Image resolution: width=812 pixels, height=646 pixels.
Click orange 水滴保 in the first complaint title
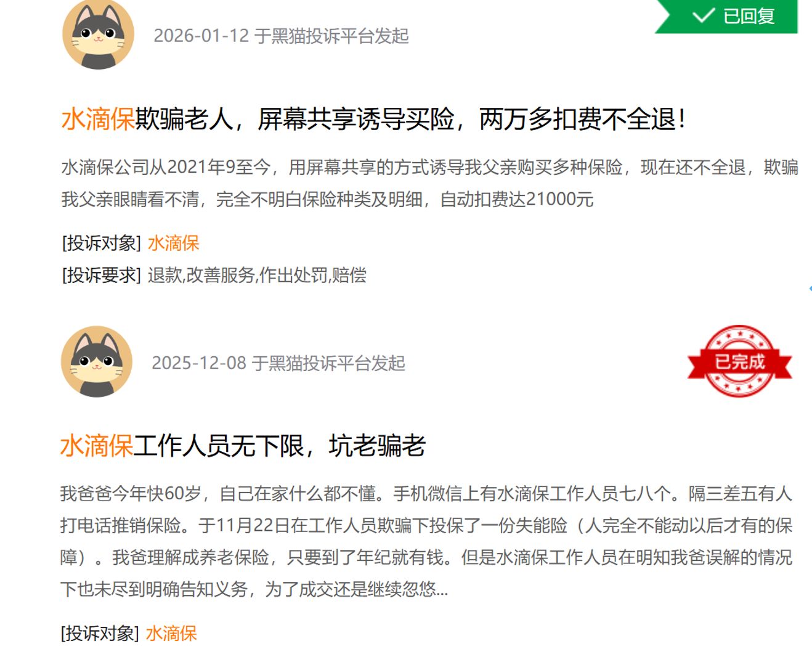[x=98, y=119]
